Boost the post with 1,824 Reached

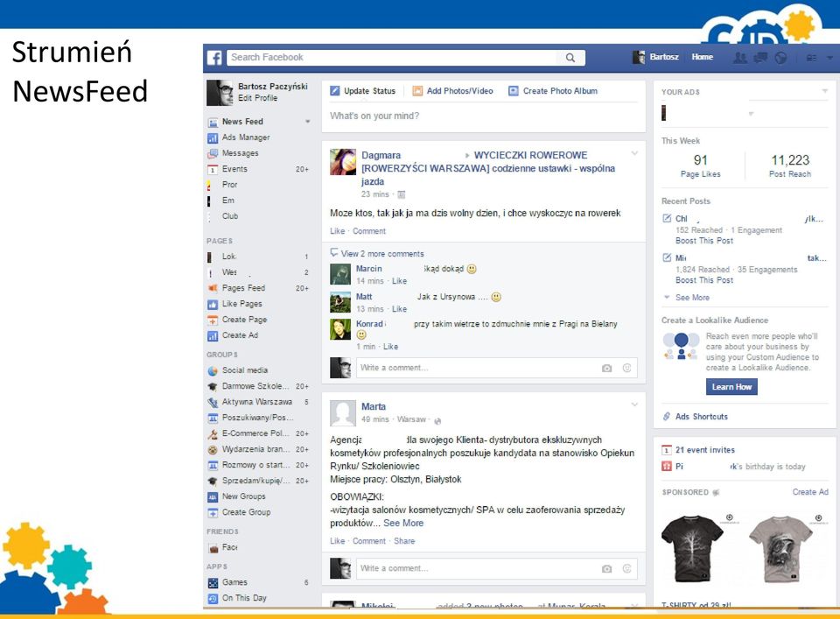(703, 280)
